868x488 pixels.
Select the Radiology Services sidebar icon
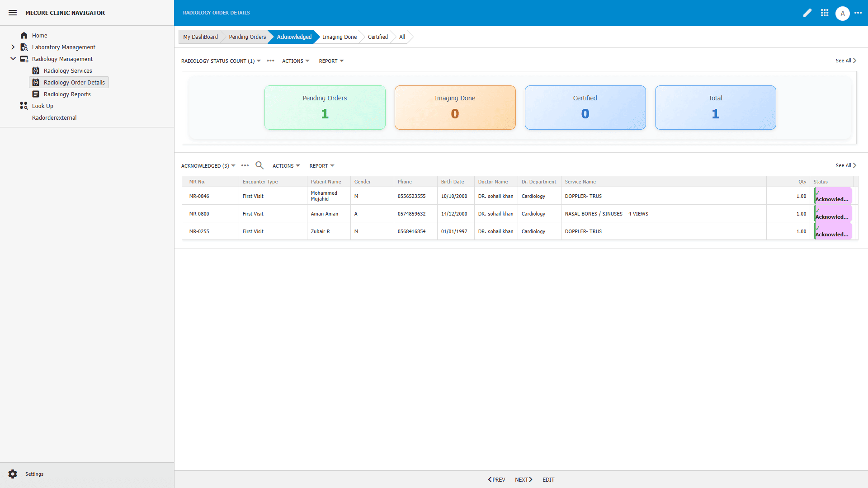point(35,70)
